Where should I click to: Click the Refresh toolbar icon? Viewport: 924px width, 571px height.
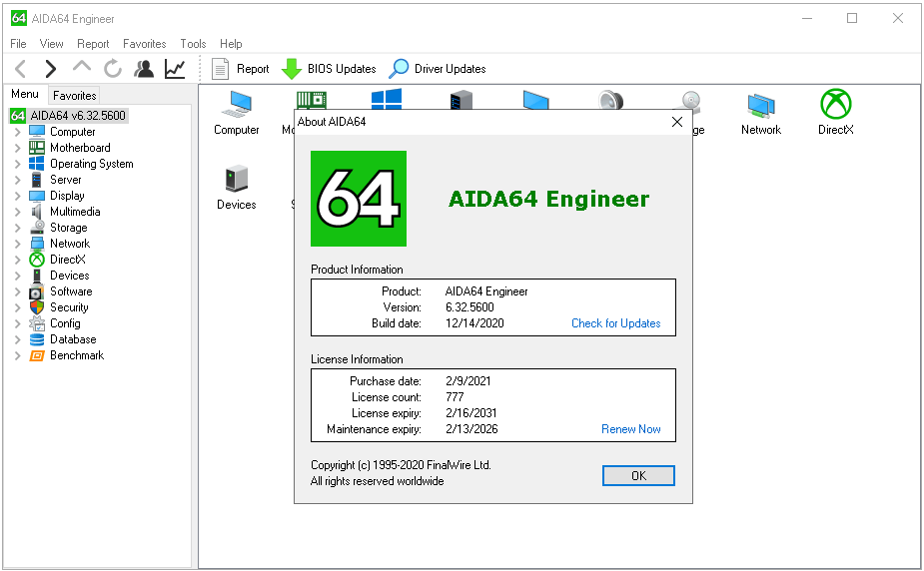113,69
